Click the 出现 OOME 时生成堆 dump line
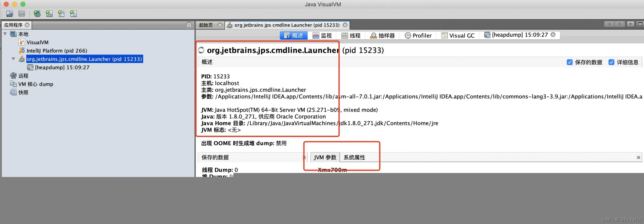 [x=244, y=143]
